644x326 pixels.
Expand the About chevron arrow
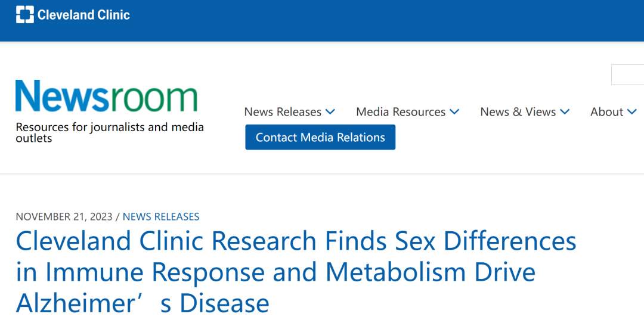click(632, 112)
